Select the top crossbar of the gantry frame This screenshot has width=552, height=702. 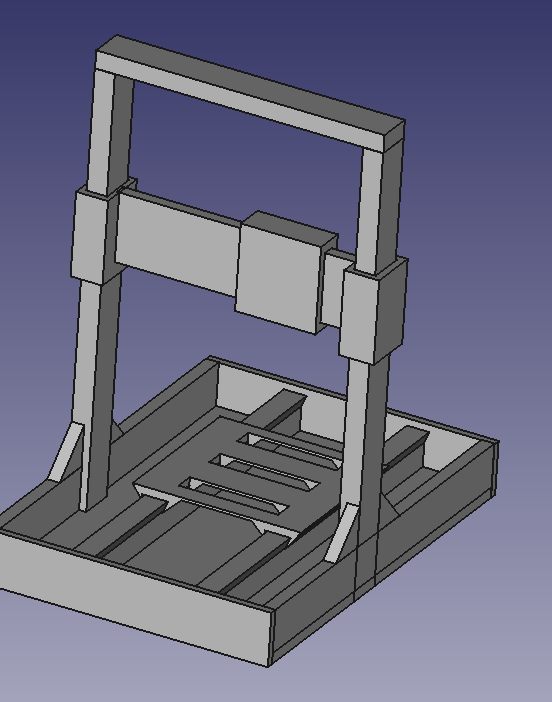tap(251, 93)
